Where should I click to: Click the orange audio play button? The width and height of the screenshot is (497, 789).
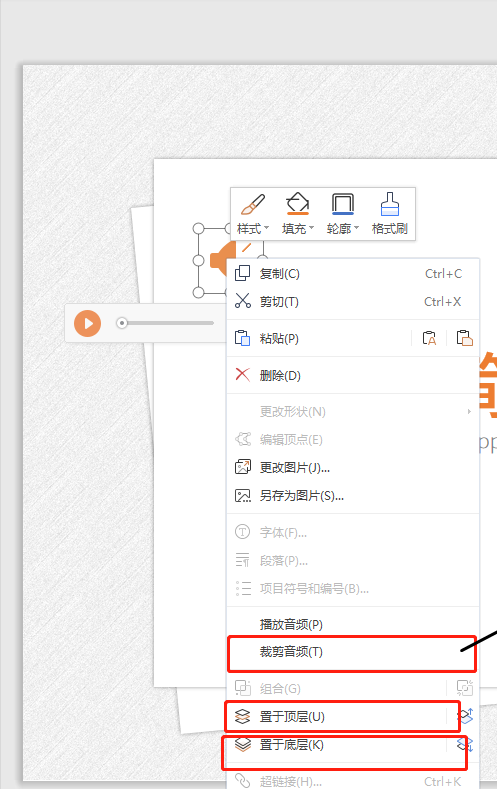point(88,323)
